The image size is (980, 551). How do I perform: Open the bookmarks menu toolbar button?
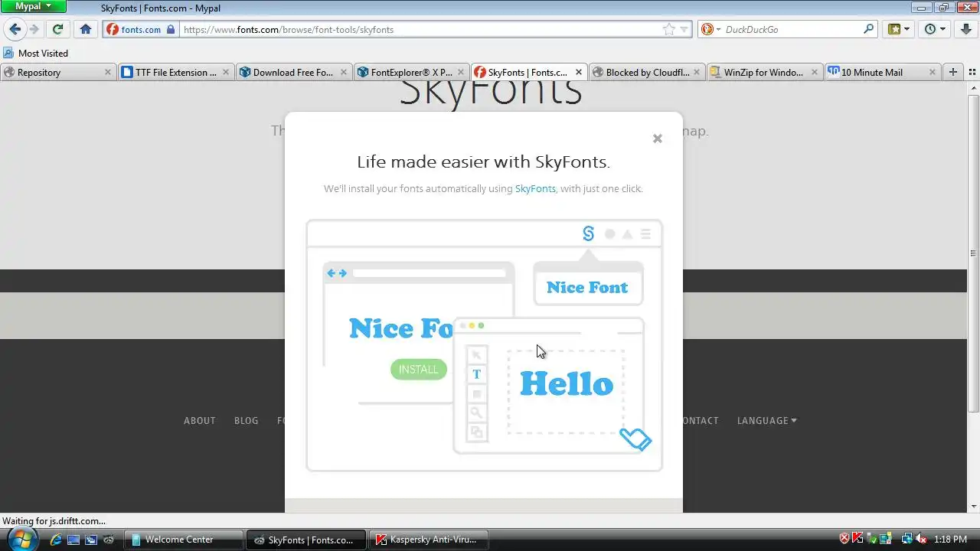pyautogui.click(x=898, y=29)
